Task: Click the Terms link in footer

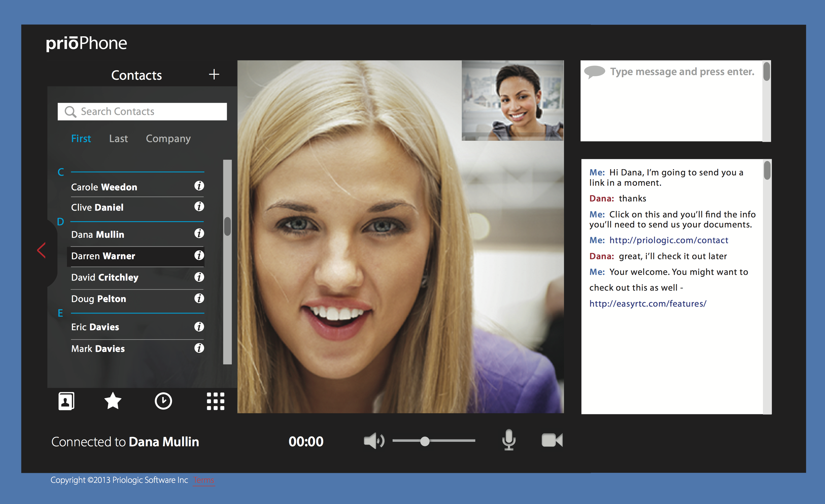Action: [204, 480]
